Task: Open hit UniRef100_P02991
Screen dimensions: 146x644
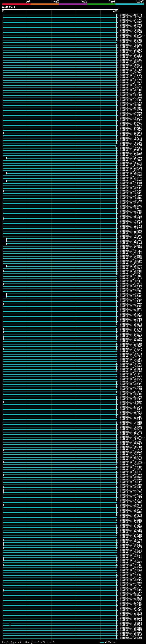Action: pyautogui.click(x=131, y=80)
